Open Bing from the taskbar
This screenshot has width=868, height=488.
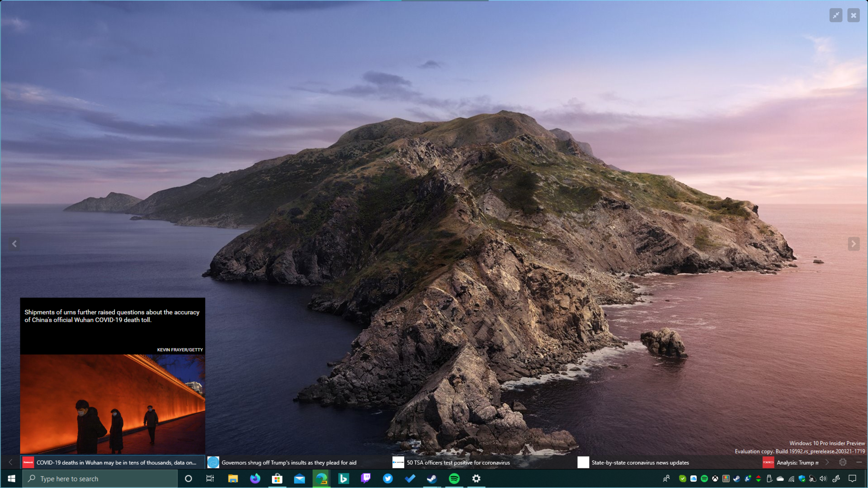pos(343,479)
